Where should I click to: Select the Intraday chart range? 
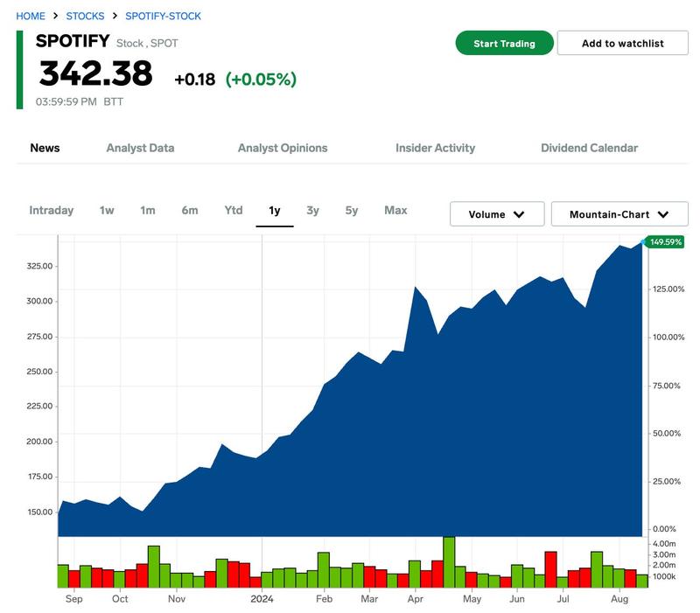coord(51,210)
